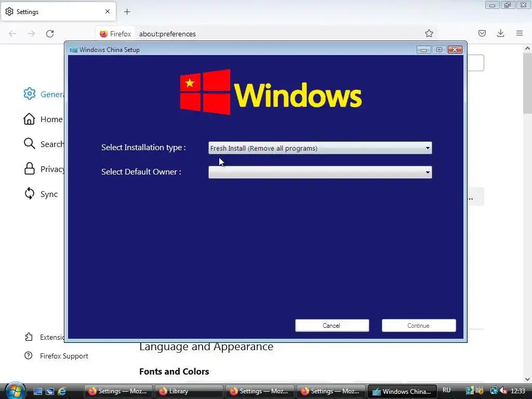Open the Select Installation type dropdown

[320, 148]
